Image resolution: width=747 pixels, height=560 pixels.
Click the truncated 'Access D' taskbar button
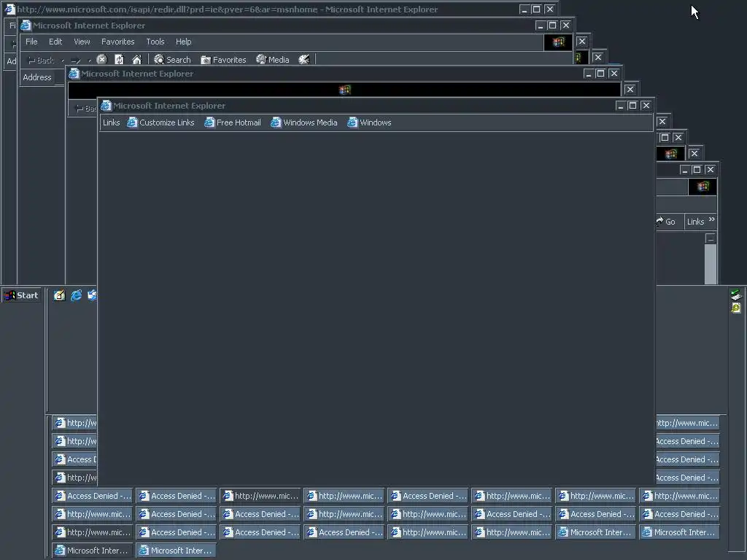[75, 459]
